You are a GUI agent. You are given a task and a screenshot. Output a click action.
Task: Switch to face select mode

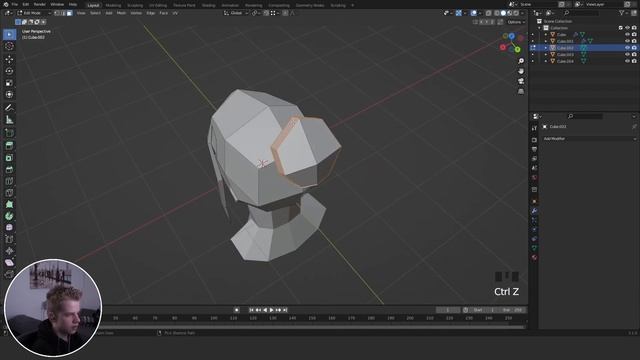pos(70,13)
